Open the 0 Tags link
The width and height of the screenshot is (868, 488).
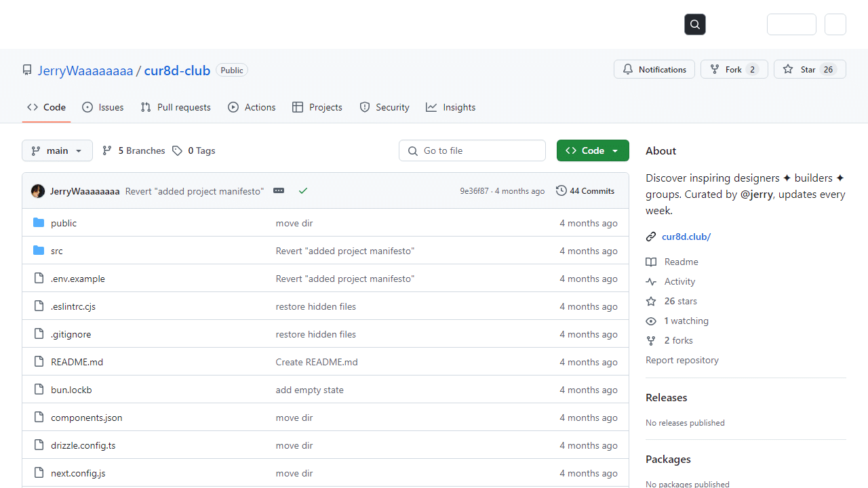(194, 150)
